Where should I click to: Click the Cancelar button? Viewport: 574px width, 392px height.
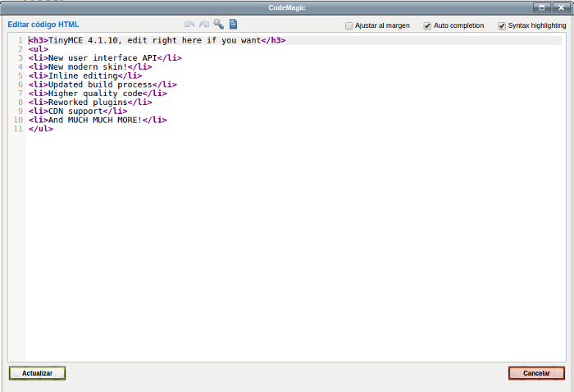[x=536, y=373]
